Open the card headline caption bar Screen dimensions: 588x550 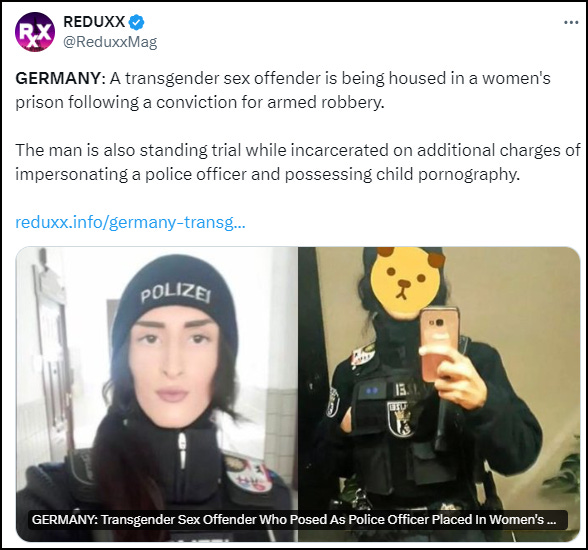(x=298, y=520)
